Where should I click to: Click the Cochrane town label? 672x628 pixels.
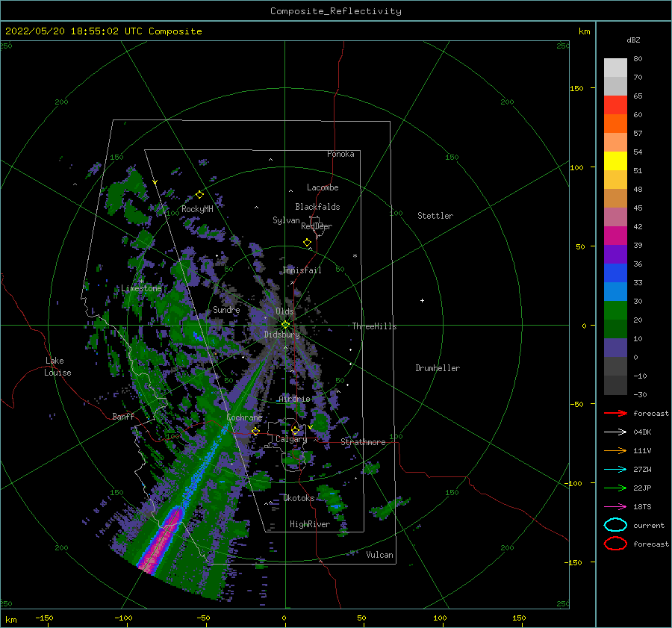pos(244,417)
